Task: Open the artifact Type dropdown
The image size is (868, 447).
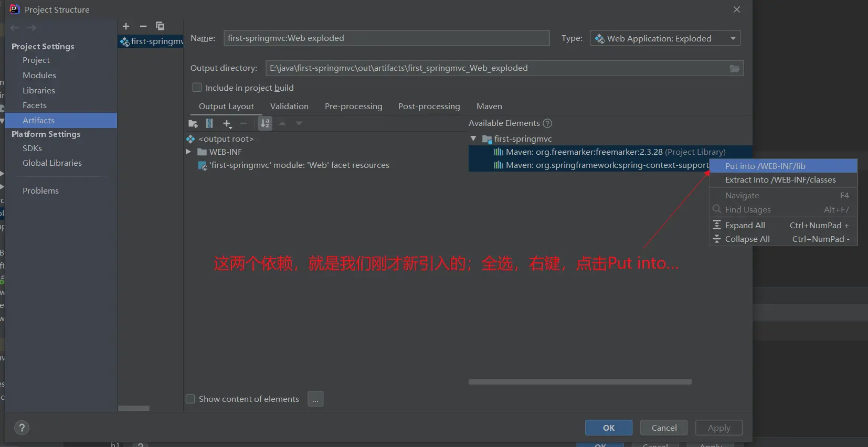Action: coord(665,38)
